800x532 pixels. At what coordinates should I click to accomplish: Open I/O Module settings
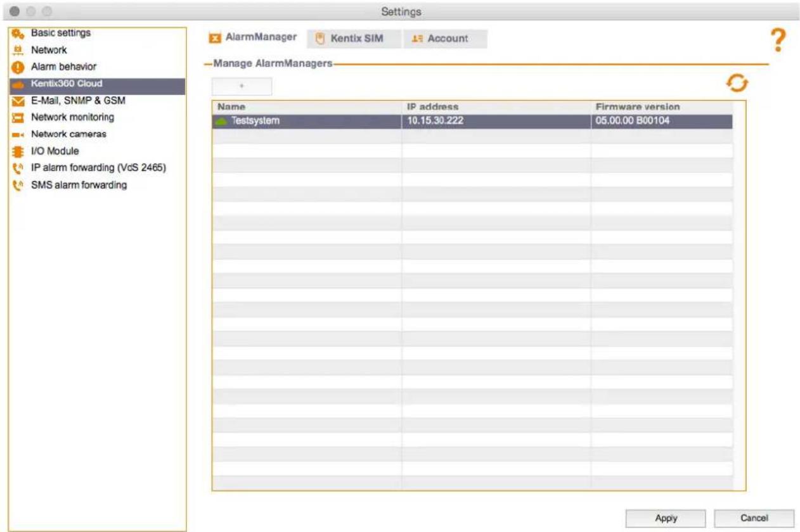[x=55, y=151]
